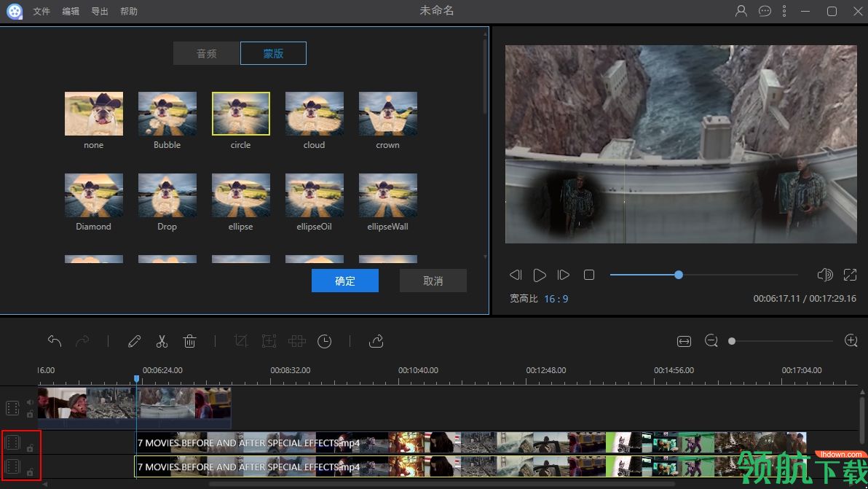Click the second overlay track film icon

pos(12,467)
